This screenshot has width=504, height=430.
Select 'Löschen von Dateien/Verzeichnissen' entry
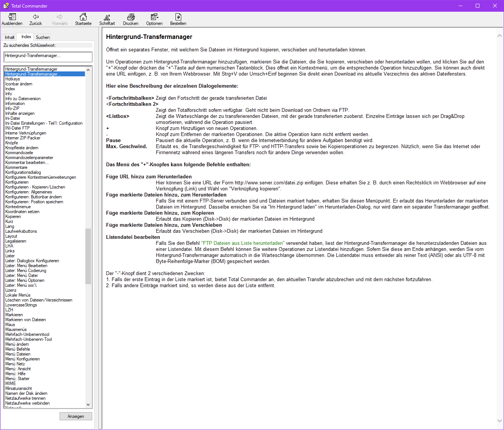(39, 300)
